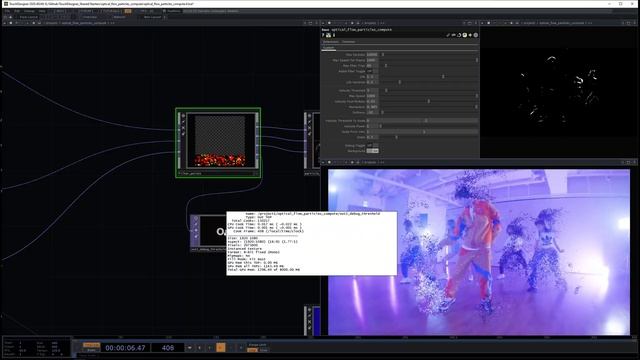Click the rewind-to-start transport button
The width and height of the screenshot is (640, 360).
click(189, 348)
